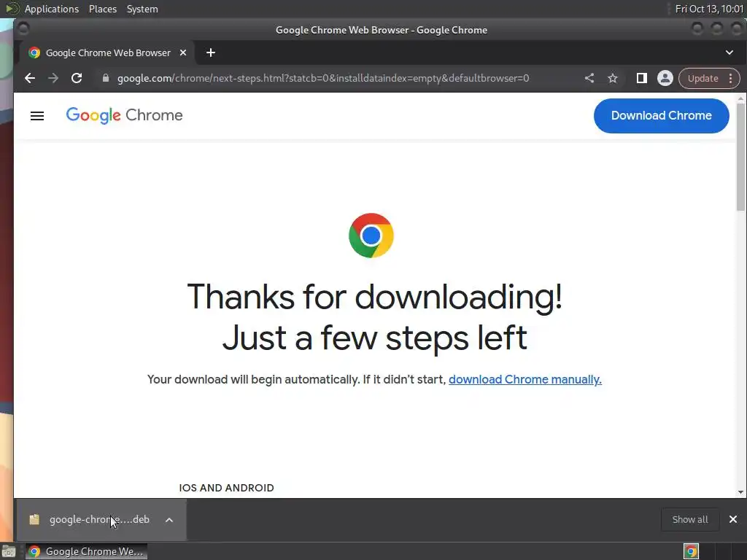Click the window menu button in title bar
The height and width of the screenshot is (560, 747).
(23, 29)
